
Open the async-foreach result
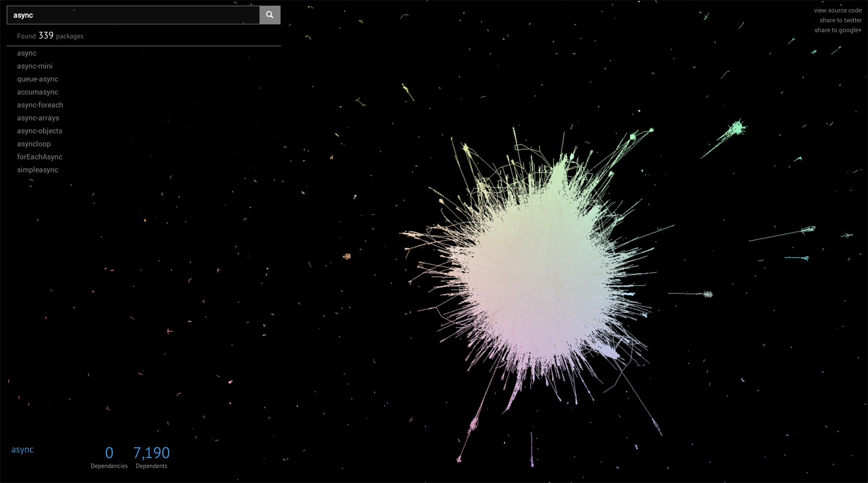pos(40,105)
